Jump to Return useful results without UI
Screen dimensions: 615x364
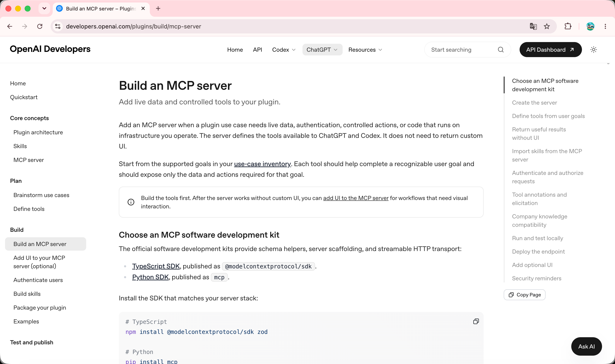pyautogui.click(x=539, y=133)
